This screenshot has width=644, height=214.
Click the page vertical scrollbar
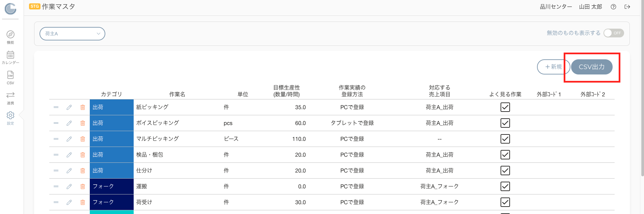pyautogui.click(x=642, y=88)
